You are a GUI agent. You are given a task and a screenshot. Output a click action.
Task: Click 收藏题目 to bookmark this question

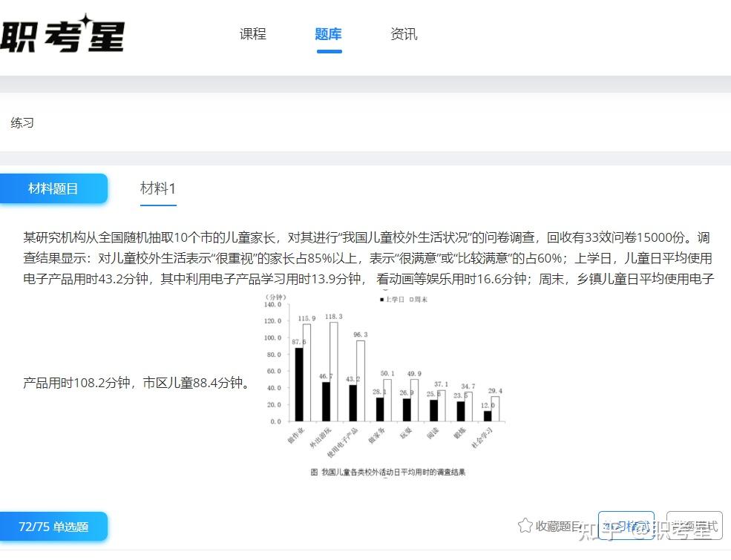(557, 526)
